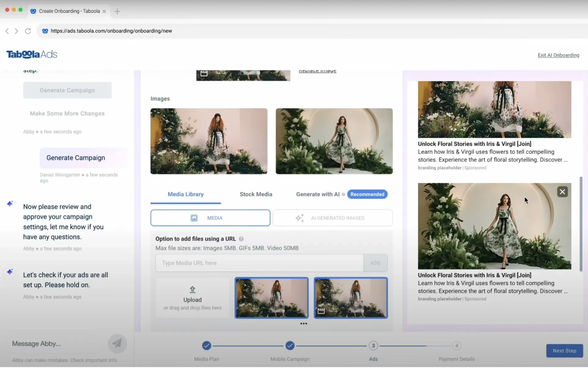Click the Taboola Ads logo
588x368 pixels.
(x=31, y=54)
